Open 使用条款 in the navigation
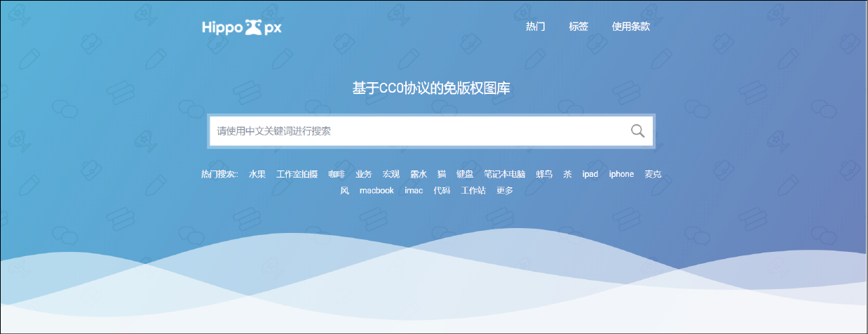The height and width of the screenshot is (334, 868). pos(631,27)
